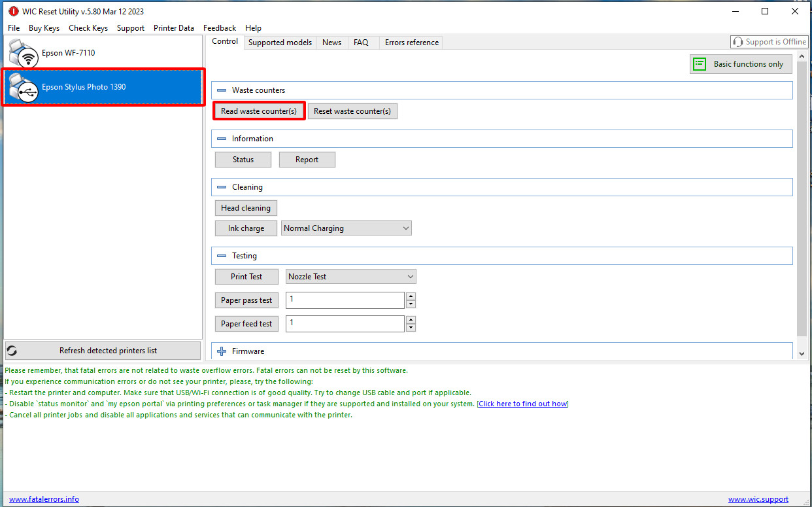Screen dimensions: 812x507
Task: Click the refresh arrows icon on the printers list button
Action: click(x=12, y=351)
